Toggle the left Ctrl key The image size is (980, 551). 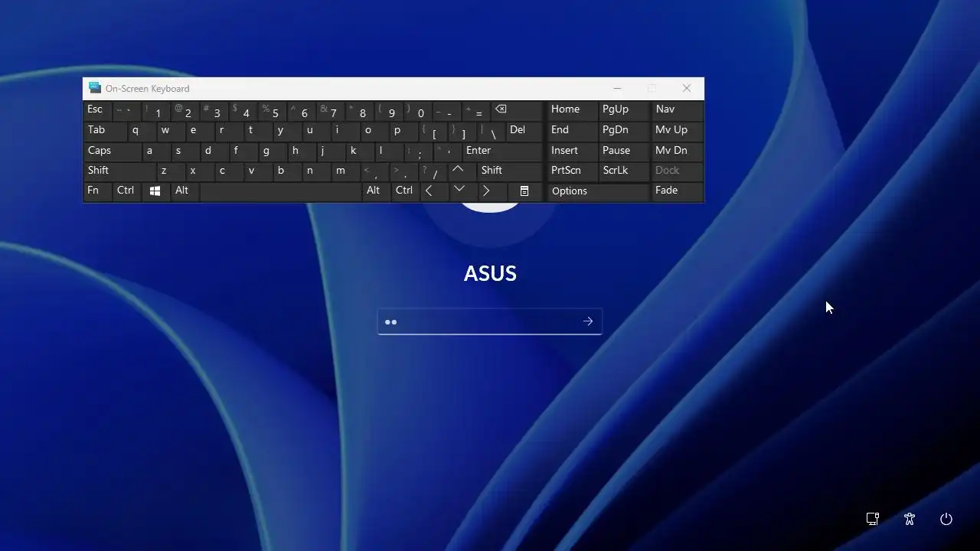coord(127,191)
